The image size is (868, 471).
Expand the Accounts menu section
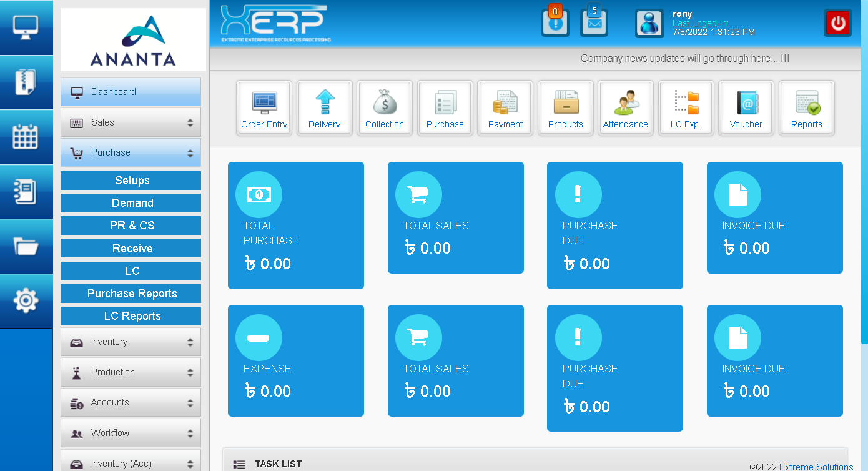[x=131, y=402]
